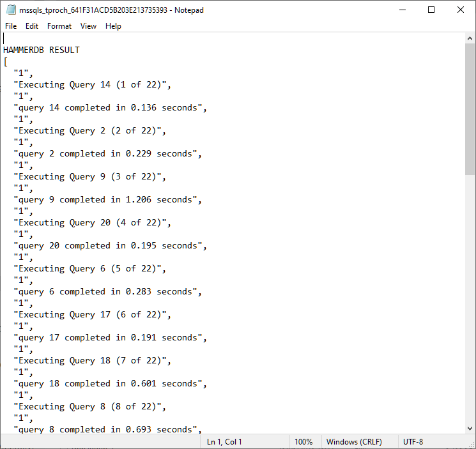Open the File menu
This screenshot has height=449, width=476.
click(x=11, y=26)
